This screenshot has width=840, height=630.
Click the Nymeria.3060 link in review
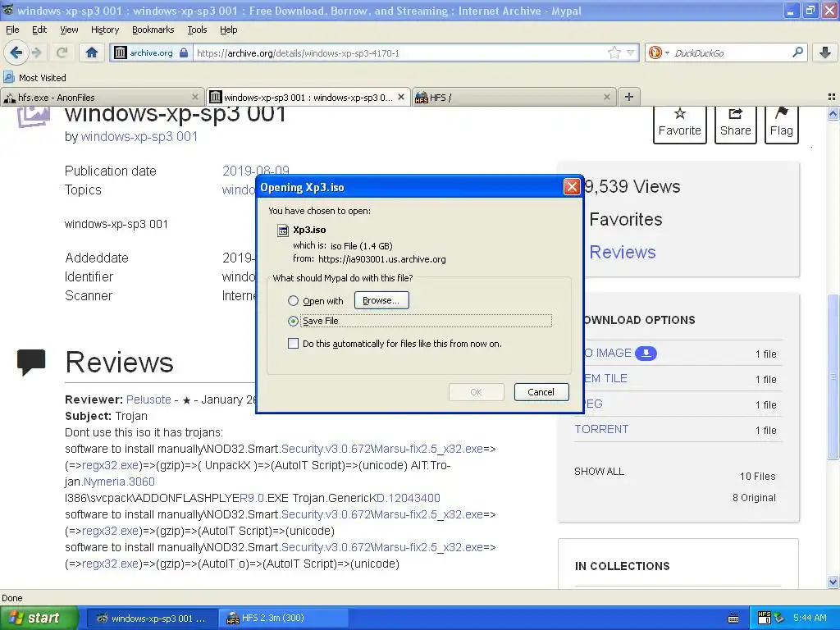point(119,482)
